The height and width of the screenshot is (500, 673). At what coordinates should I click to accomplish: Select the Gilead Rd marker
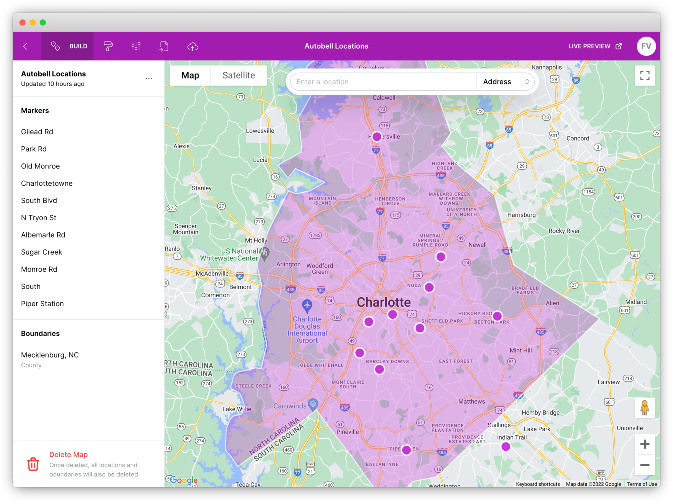click(37, 132)
